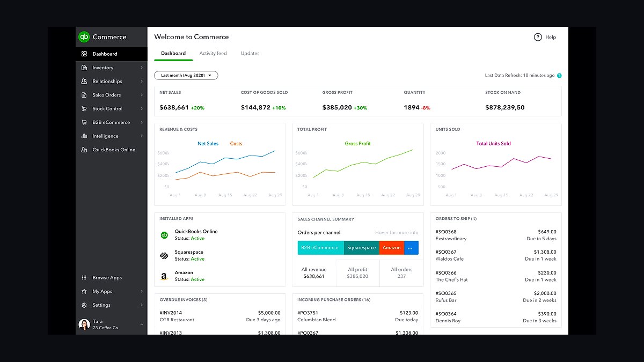Click the B2B eCommerce cart icon
The width and height of the screenshot is (644, 362).
(x=84, y=122)
